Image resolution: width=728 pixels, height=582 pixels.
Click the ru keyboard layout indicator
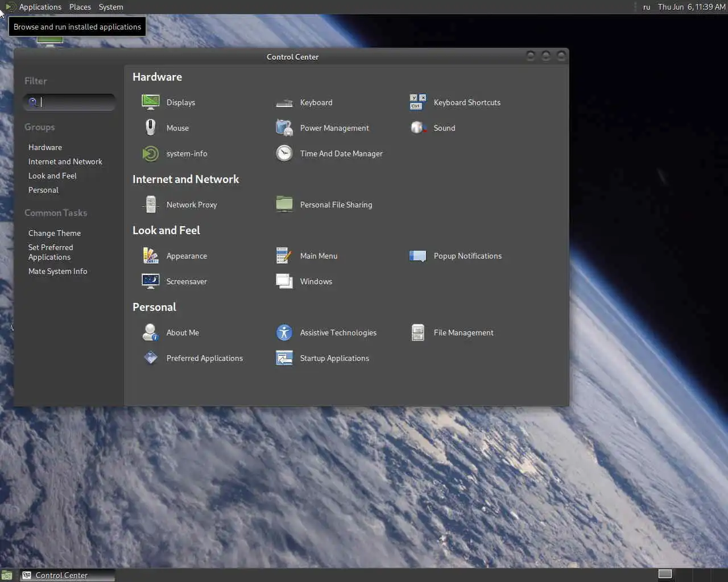pos(647,7)
